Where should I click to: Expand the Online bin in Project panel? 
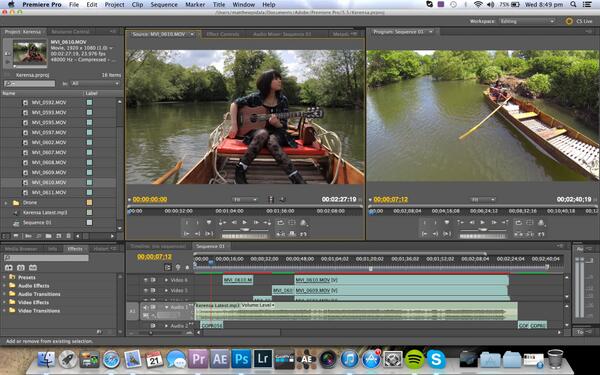coord(6,202)
